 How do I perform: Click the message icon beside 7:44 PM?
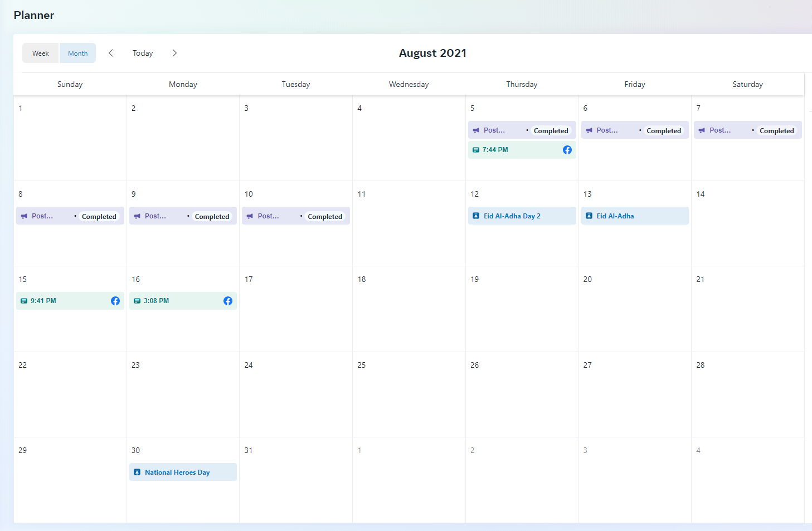click(476, 150)
